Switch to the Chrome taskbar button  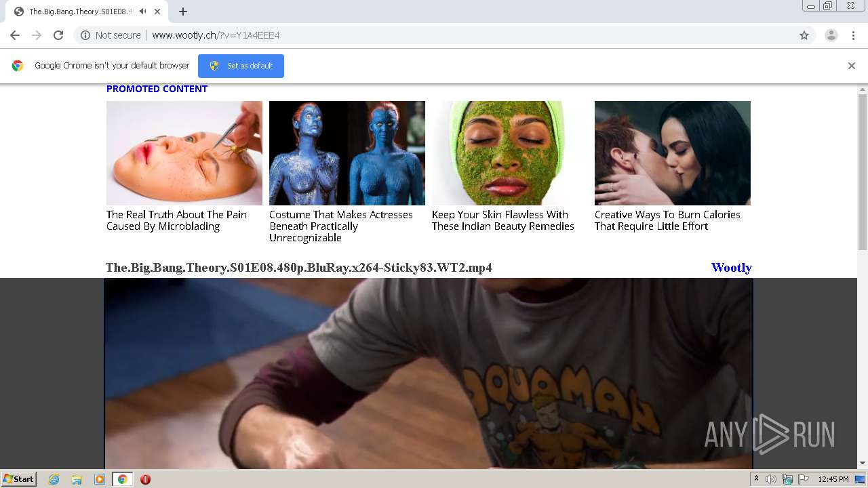122,479
